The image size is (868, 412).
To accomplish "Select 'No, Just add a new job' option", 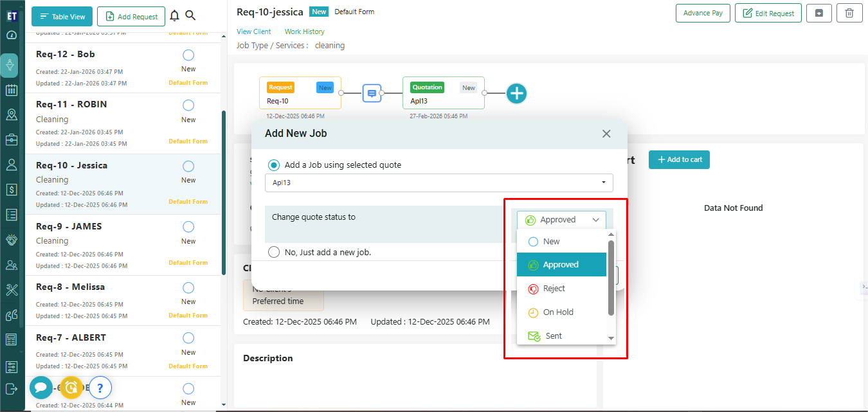I will [x=274, y=252].
